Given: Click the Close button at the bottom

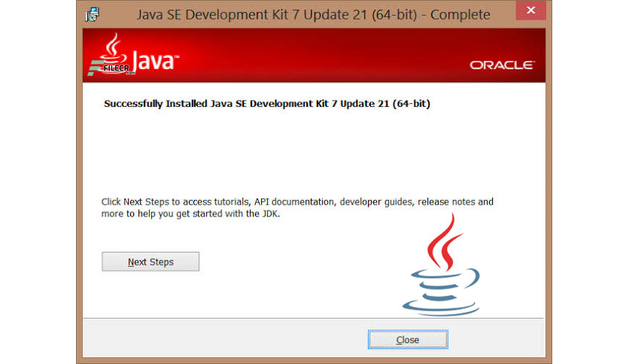Looking at the screenshot, I should 408,339.
